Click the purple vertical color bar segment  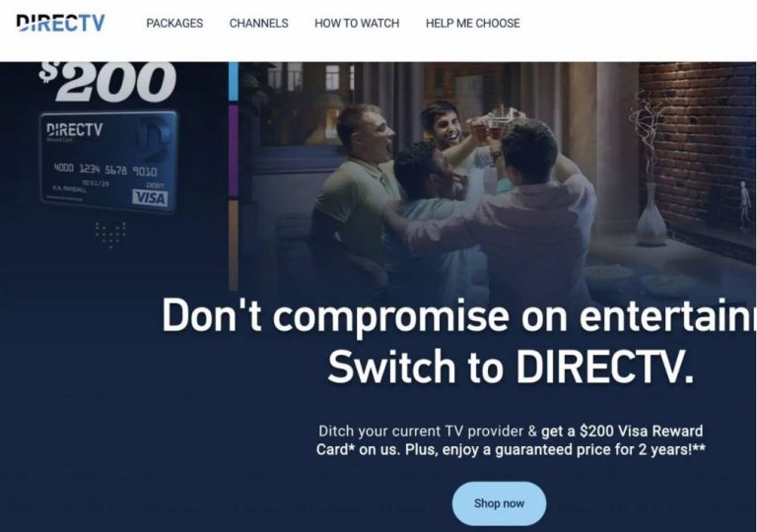pos(234,151)
